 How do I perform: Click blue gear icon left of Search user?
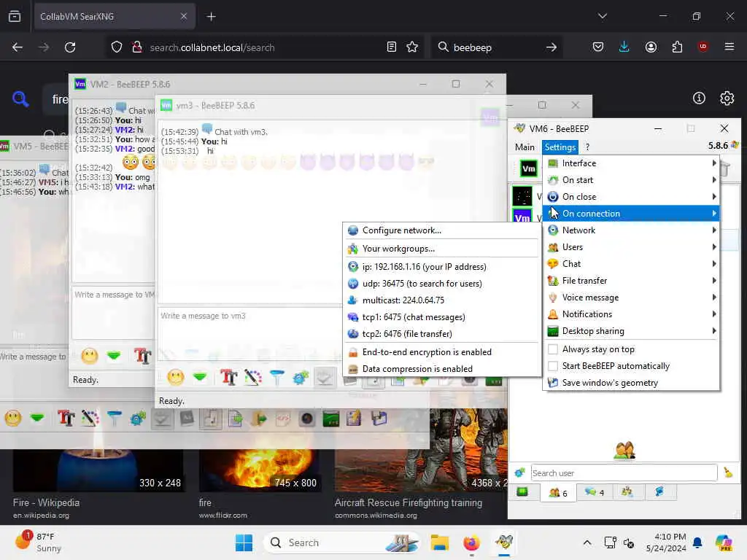pyautogui.click(x=519, y=472)
